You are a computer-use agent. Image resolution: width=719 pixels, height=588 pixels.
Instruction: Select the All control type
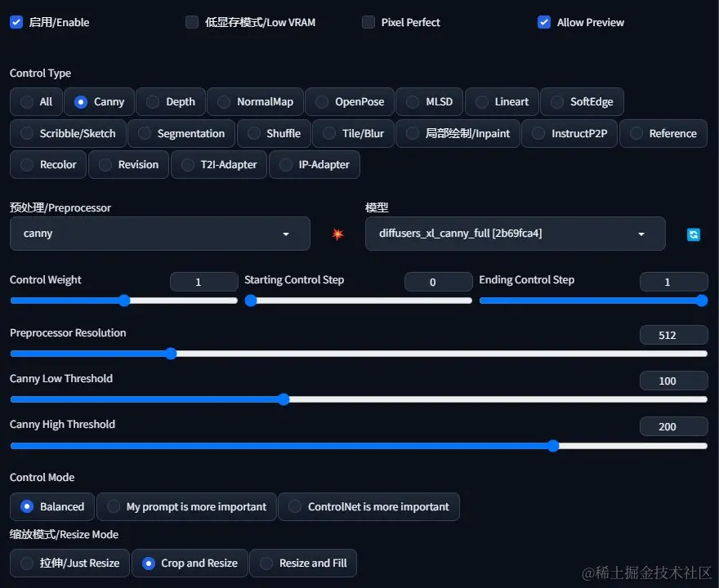pyautogui.click(x=36, y=102)
